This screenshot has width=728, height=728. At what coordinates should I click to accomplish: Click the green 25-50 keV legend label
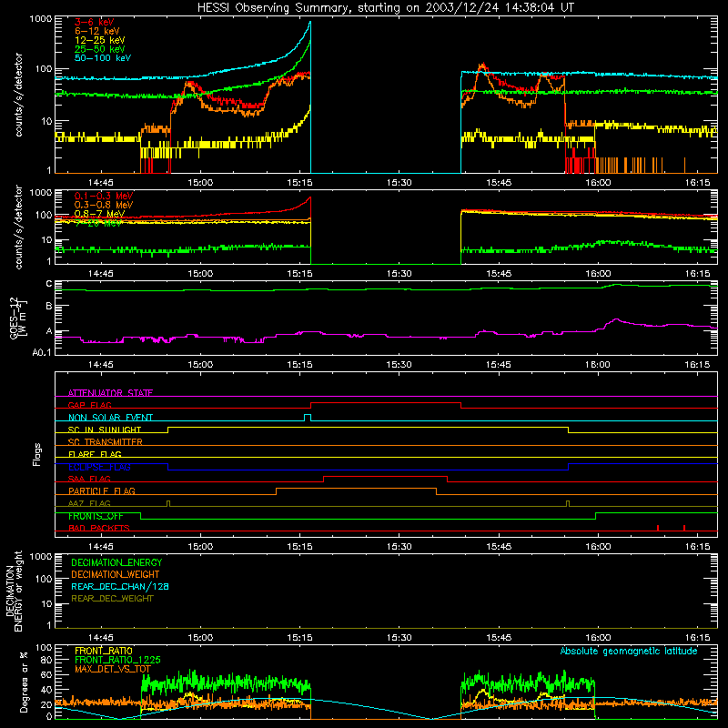pyautogui.click(x=99, y=49)
